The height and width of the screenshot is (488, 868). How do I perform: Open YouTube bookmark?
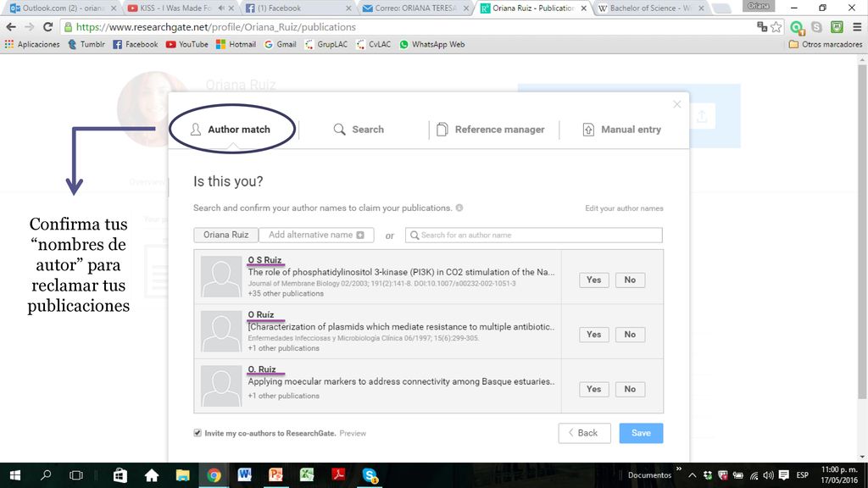[x=186, y=44]
